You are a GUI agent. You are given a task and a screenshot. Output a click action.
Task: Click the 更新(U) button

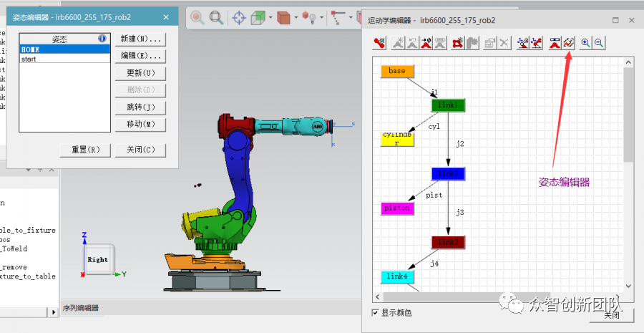point(140,73)
